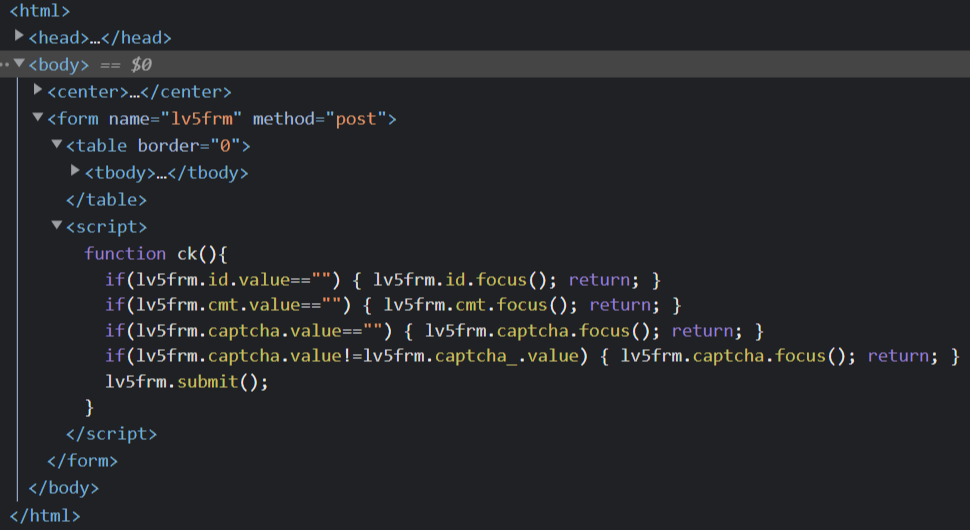This screenshot has height=530, width=970.
Task: Collapse the table border node triangle
Action: point(57,143)
